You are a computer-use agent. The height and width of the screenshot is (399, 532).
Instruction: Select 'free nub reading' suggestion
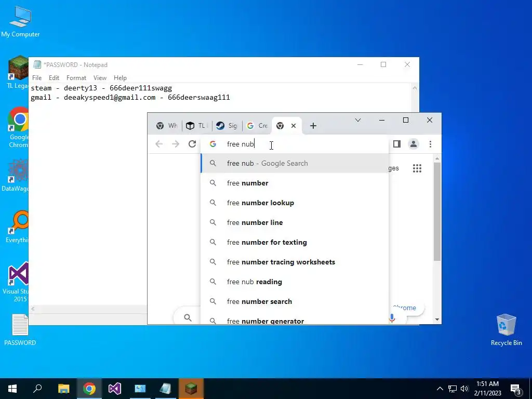(x=295, y=282)
